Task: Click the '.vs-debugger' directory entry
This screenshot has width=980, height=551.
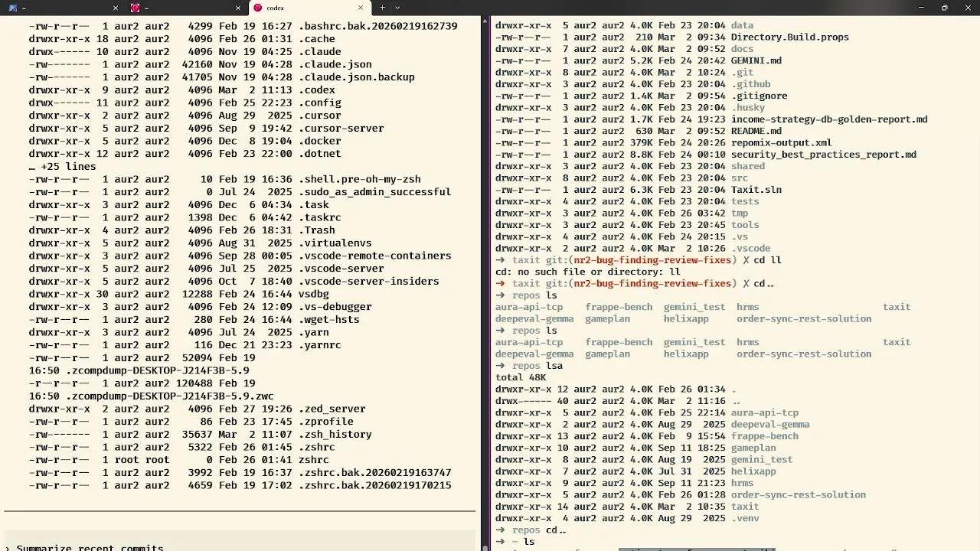Action: click(335, 307)
